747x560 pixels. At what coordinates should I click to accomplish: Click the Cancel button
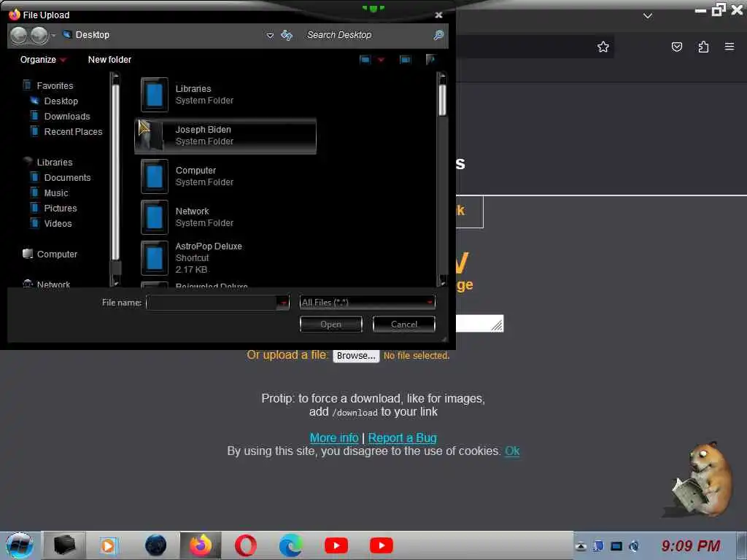click(x=404, y=324)
